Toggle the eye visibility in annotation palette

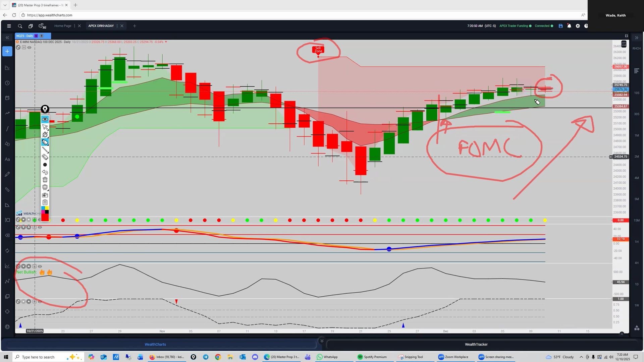click(45, 119)
